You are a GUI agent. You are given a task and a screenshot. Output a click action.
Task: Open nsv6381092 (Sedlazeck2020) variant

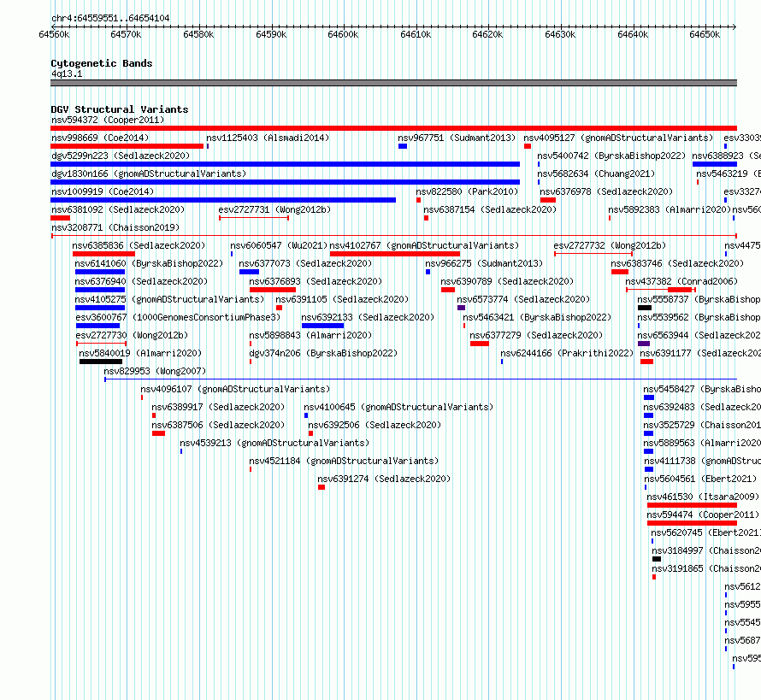(118, 209)
